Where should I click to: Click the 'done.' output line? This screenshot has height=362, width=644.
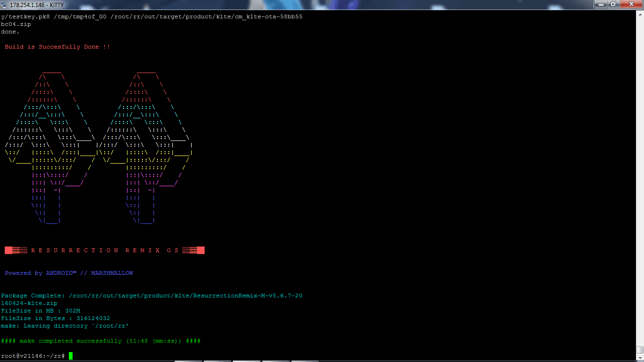[x=10, y=32]
